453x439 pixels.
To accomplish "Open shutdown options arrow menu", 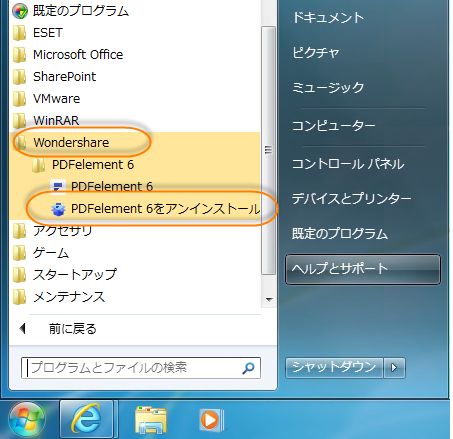I will pos(394,368).
